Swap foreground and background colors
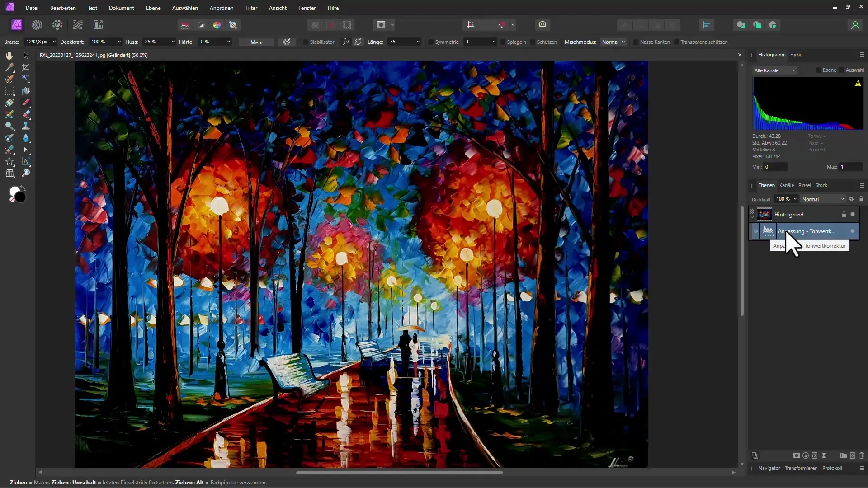Image resolution: width=868 pixels, height=488 pixels. coord(24,188)
